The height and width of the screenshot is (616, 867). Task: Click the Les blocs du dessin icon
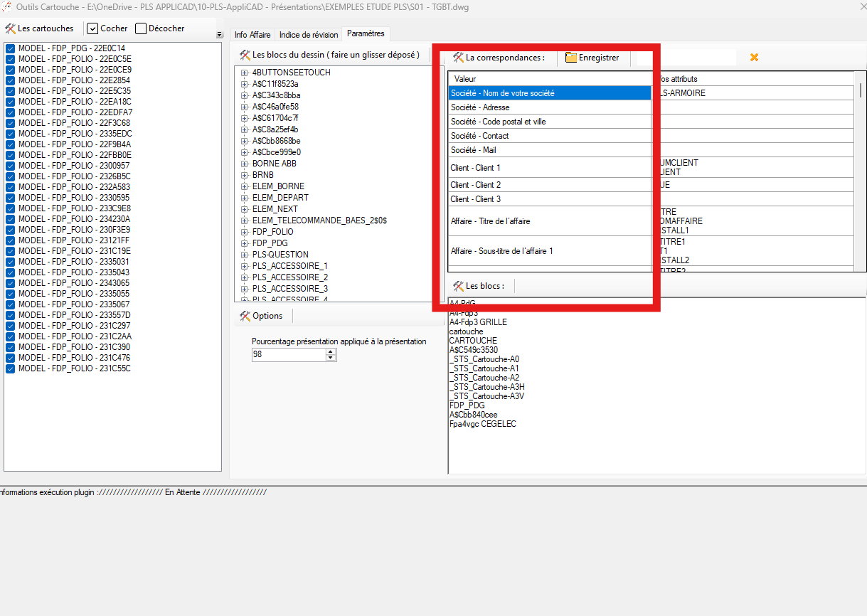coord(245,55)
